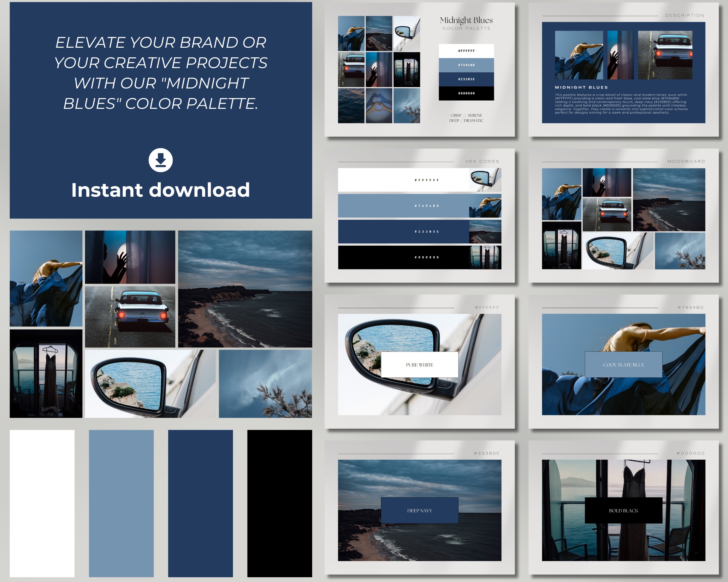Open the vintage car taillights photo

click(130, 317)
